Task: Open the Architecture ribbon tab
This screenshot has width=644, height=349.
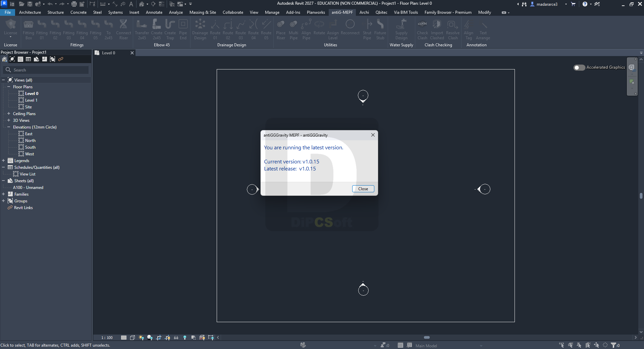Action: [30, 12]
